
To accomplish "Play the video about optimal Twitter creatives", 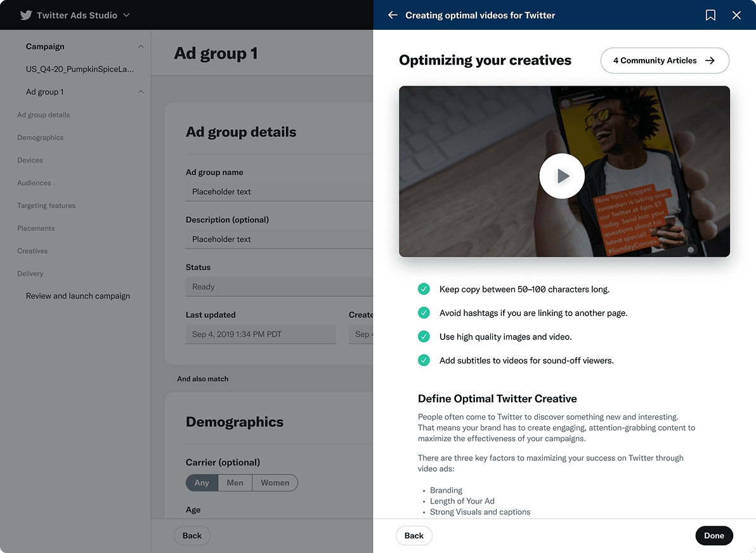I will tap(562, 176).
